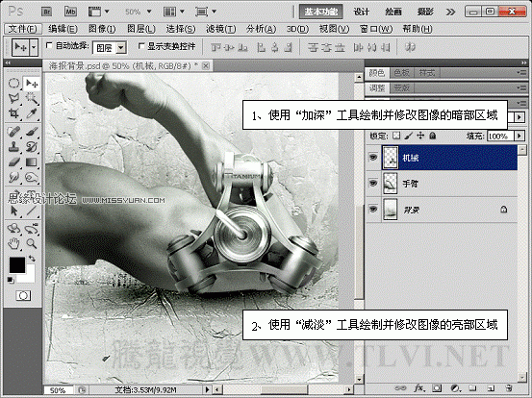Open the 50% zoom level dropdown
The image size is (532, 398).
(x=148, y=12)
